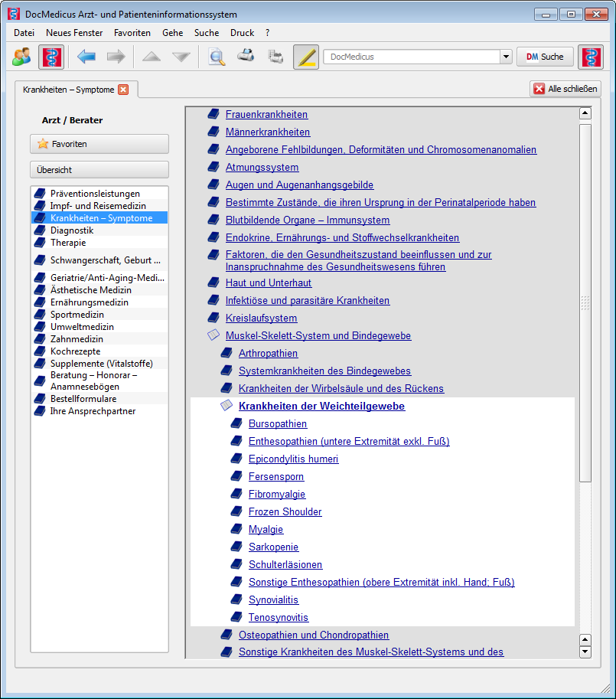Click the star icon on Favoriten button

tap(43, 143)
